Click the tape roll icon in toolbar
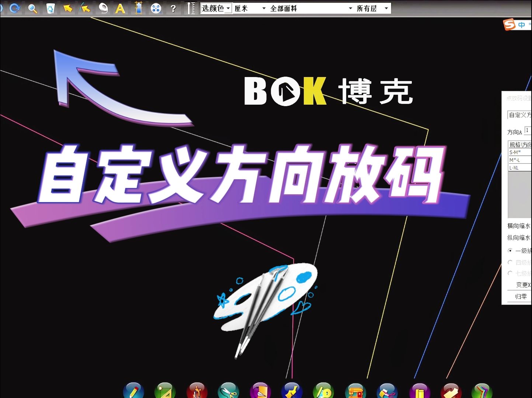 coord(103,8)
